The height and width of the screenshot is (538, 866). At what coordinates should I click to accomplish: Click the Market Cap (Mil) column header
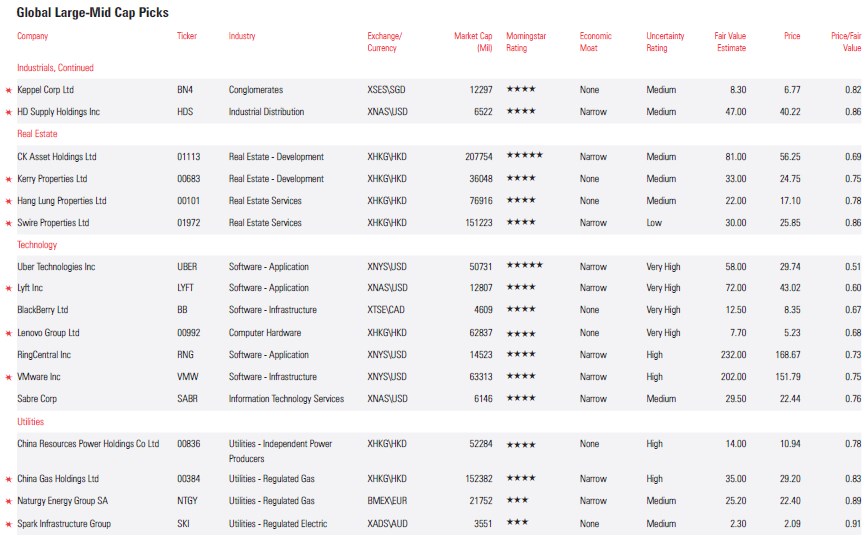click(x=472, y=42)
